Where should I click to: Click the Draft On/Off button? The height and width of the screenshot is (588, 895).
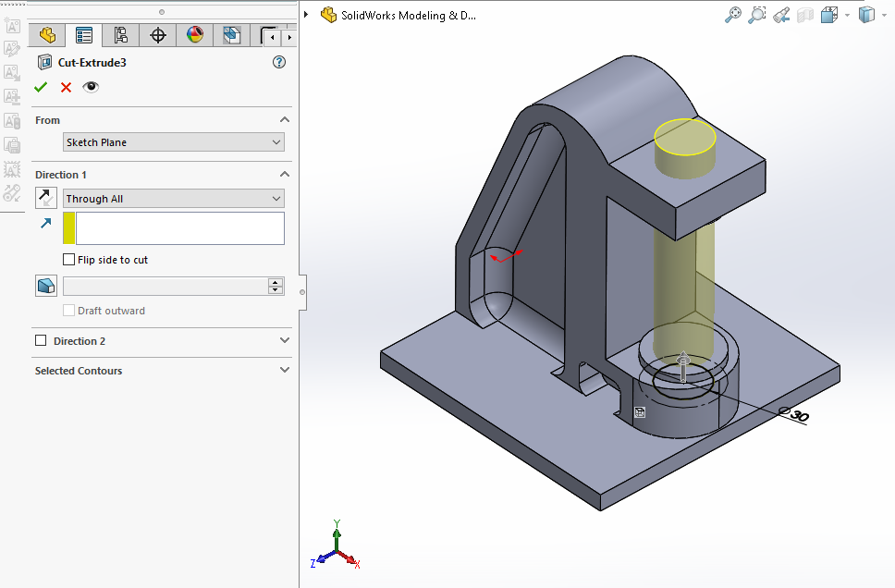[x=45, y=286]
